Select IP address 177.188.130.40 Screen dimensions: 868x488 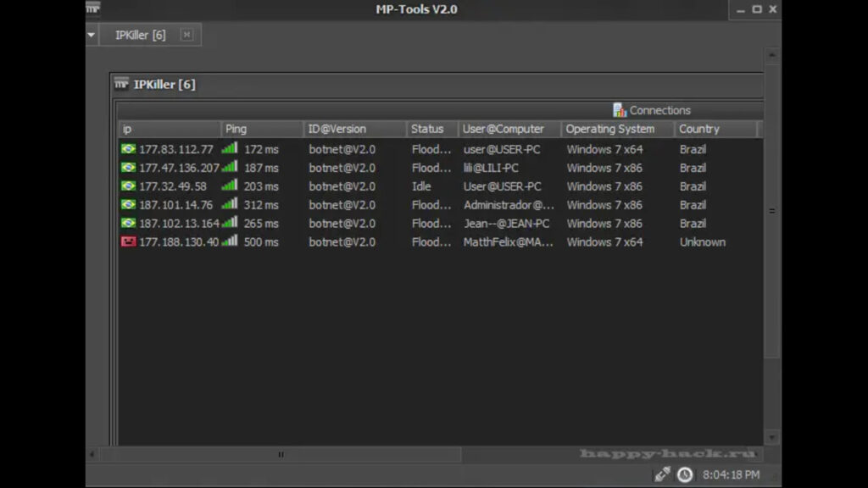[180, 241]
